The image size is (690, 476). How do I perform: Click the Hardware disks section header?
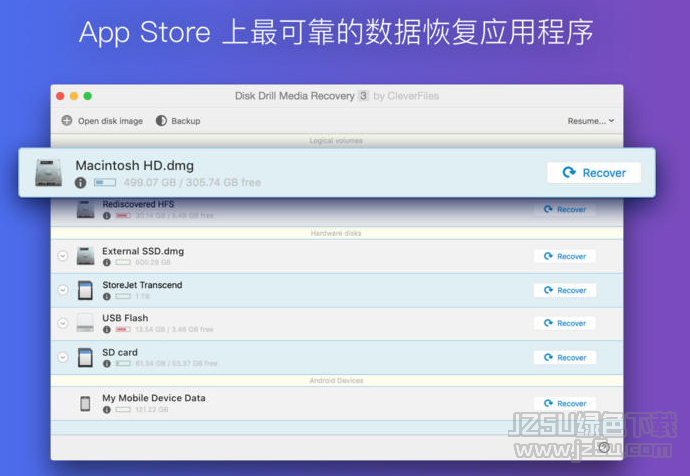pyautogui.click(x=336, y=233)
